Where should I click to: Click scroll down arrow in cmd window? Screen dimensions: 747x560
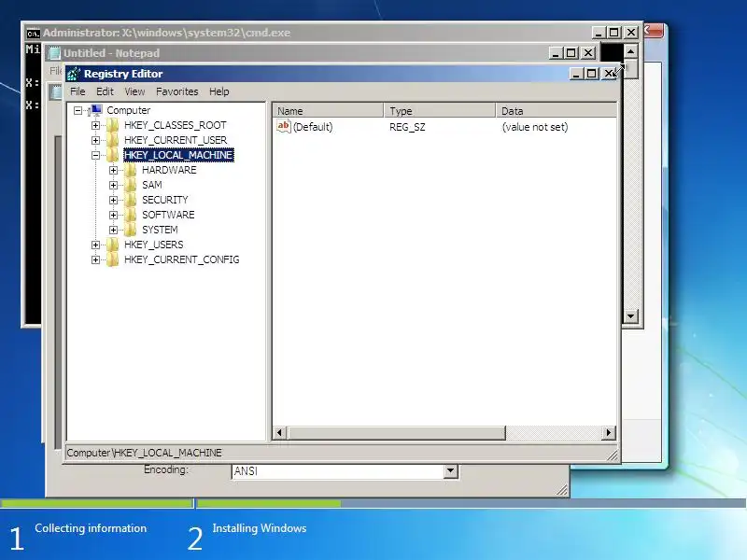[631, 315]
